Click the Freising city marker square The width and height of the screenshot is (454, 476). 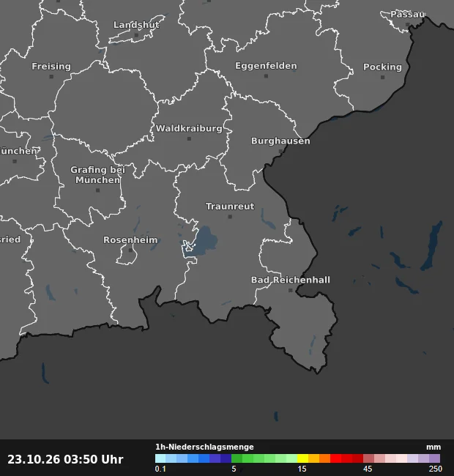pos(51,77)
